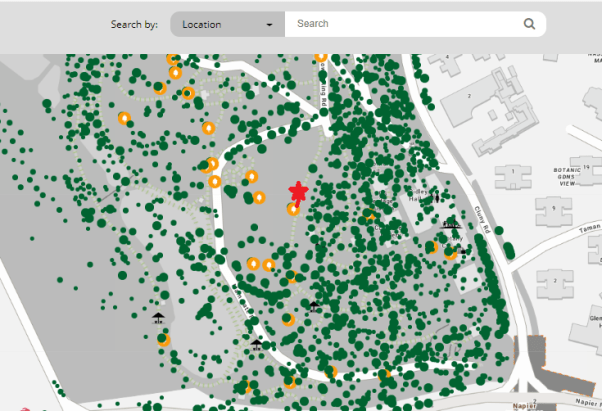
Task: Select the shelter icon nearest Cluny Rd
Action: [452, 224]
